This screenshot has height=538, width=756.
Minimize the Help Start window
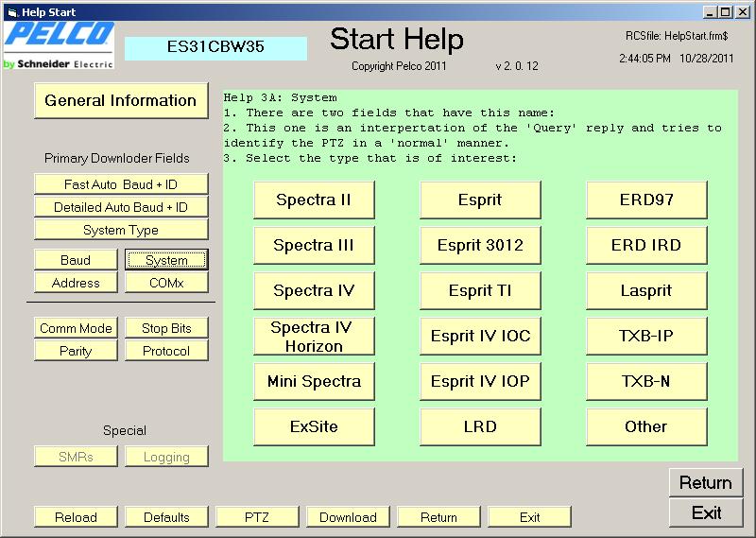(710, 12)
